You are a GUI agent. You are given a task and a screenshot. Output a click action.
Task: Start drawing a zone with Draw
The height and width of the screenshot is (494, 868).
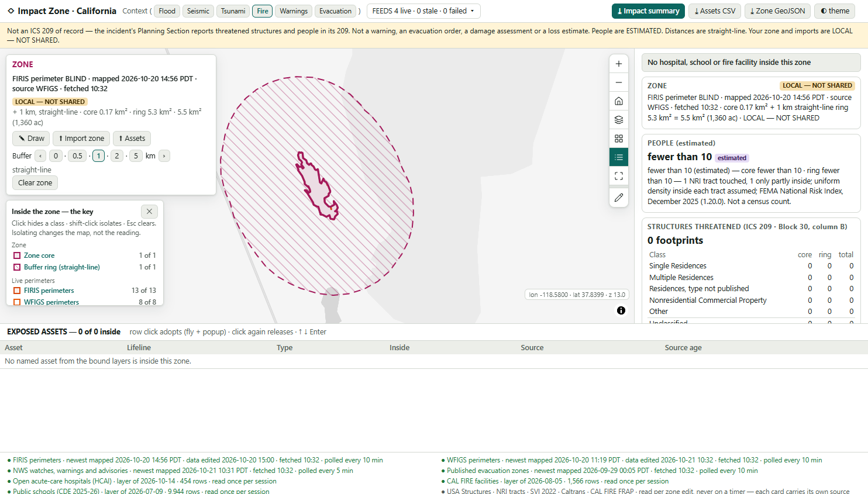(31, 139)
